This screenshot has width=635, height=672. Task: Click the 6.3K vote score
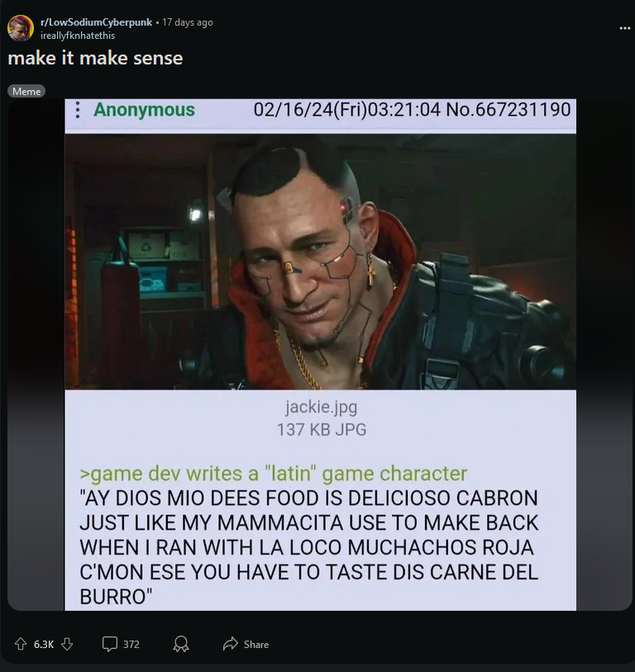pos(44,644)
